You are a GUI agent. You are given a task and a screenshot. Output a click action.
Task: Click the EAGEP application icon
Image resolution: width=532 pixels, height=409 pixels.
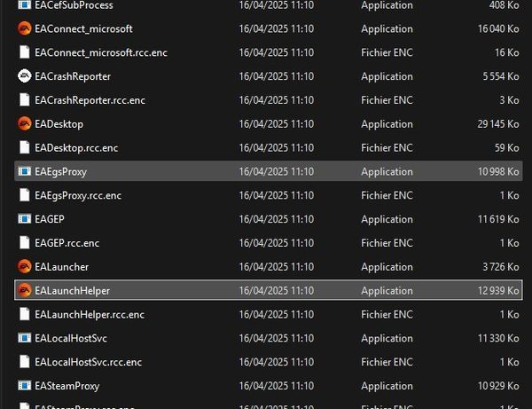(25, 218)
